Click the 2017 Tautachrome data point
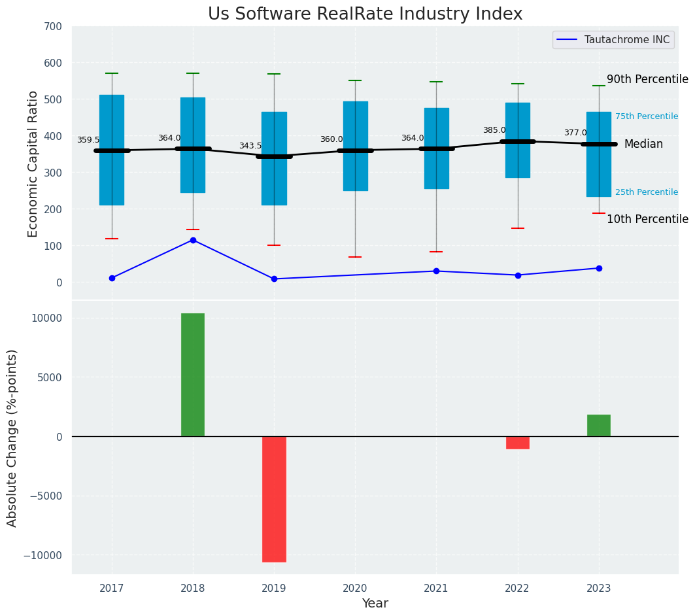 pyautogui.click(x=112, y=278)
